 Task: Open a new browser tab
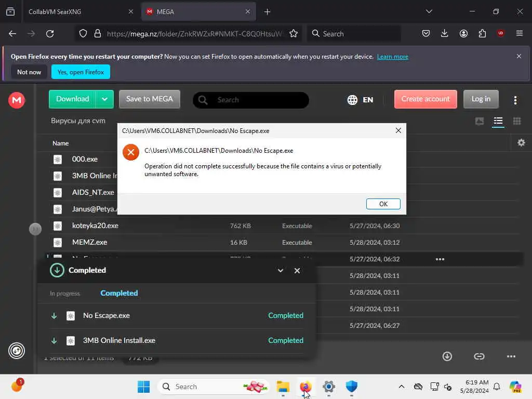(x=267, y=12)
